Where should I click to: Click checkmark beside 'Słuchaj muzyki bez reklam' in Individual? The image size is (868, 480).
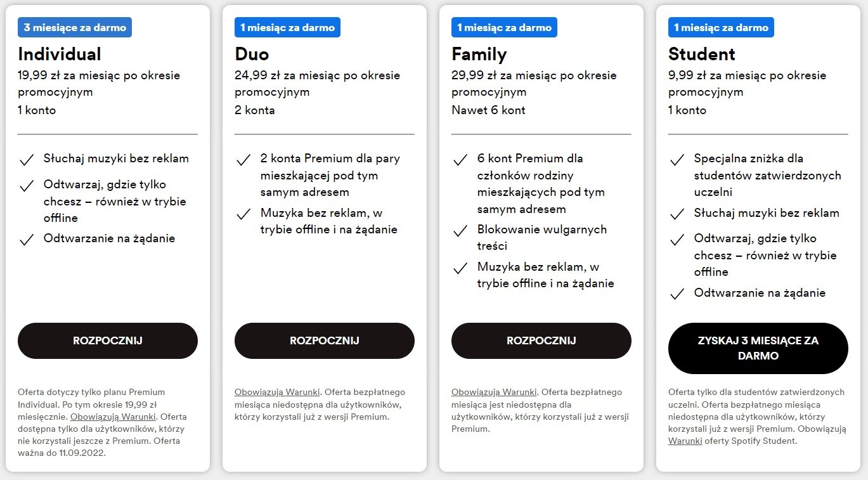point(27,160)
